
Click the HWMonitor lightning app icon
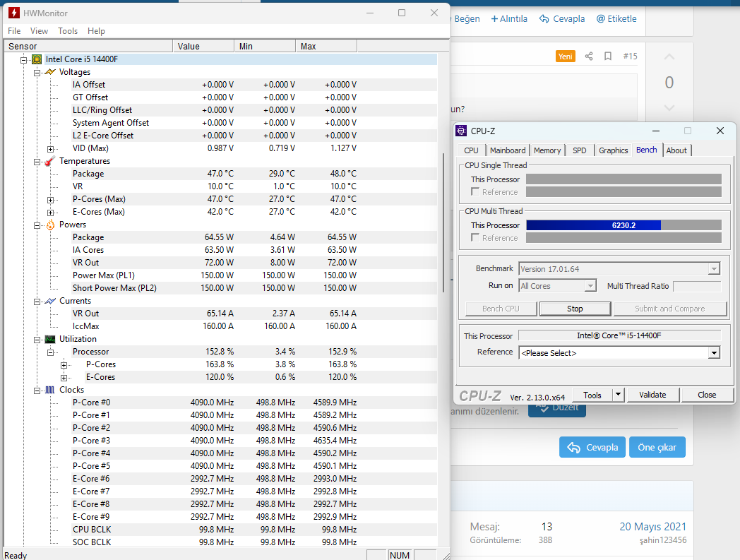[14, 13]
